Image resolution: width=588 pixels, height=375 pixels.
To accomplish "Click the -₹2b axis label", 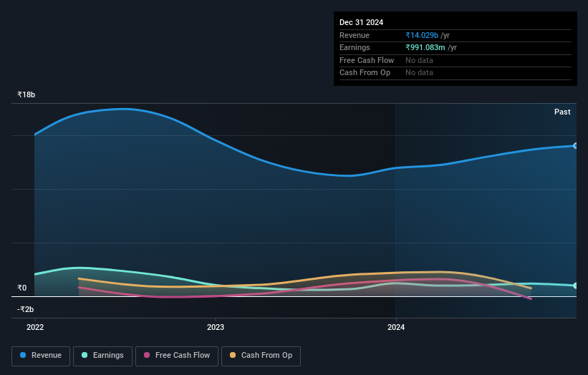I will pyautogui.click(x=26, y=309).
